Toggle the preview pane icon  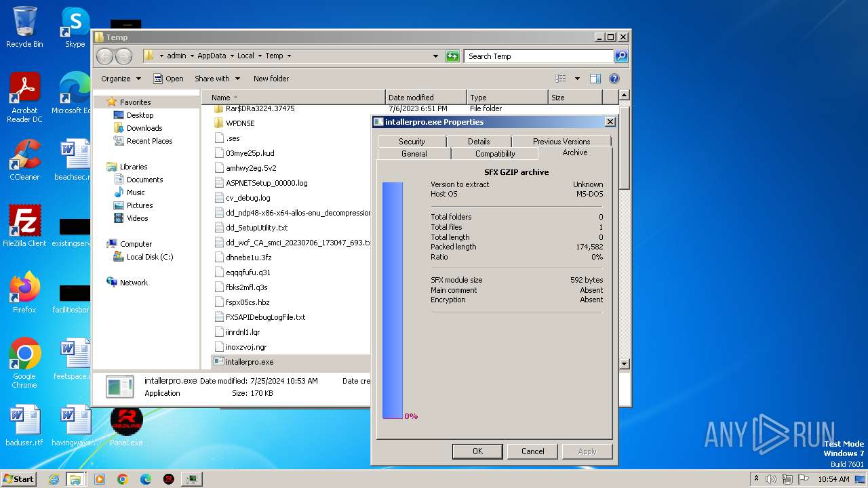tap(595, 79)
